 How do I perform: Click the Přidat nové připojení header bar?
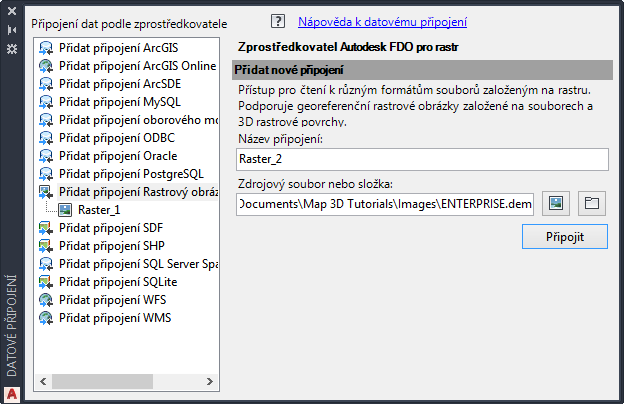coord(422,70)
